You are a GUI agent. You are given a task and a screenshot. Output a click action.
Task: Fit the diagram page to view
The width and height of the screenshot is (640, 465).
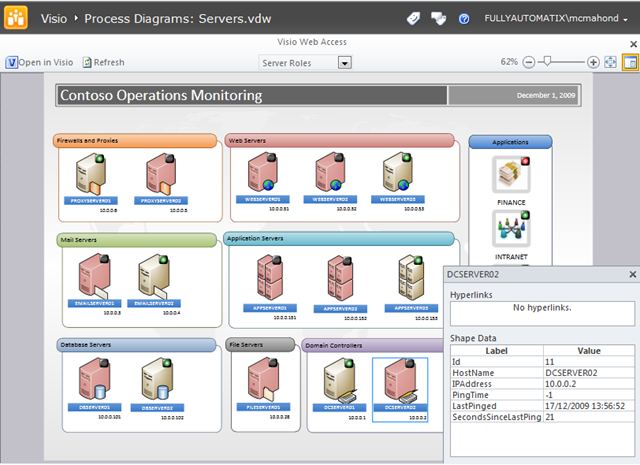(611, 62)
